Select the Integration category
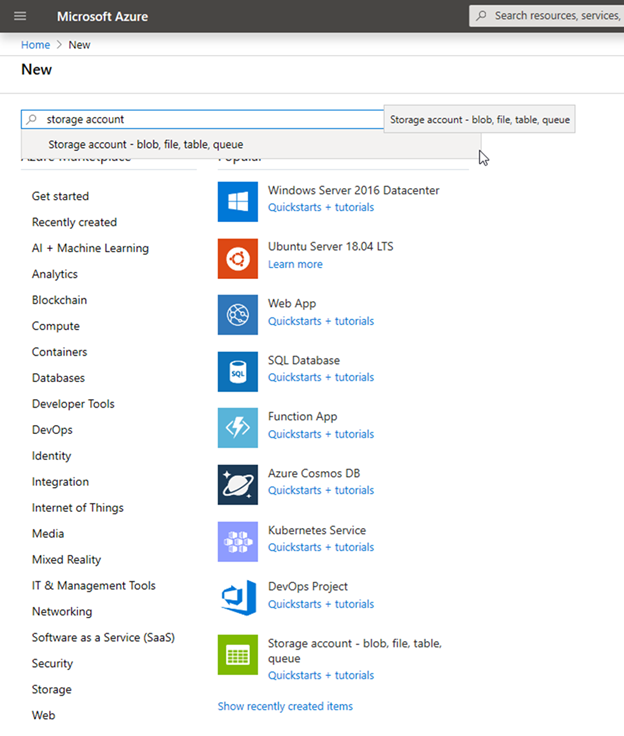Image resolution: width=624 pixels, height=736 pixels. tap(60, 482)
